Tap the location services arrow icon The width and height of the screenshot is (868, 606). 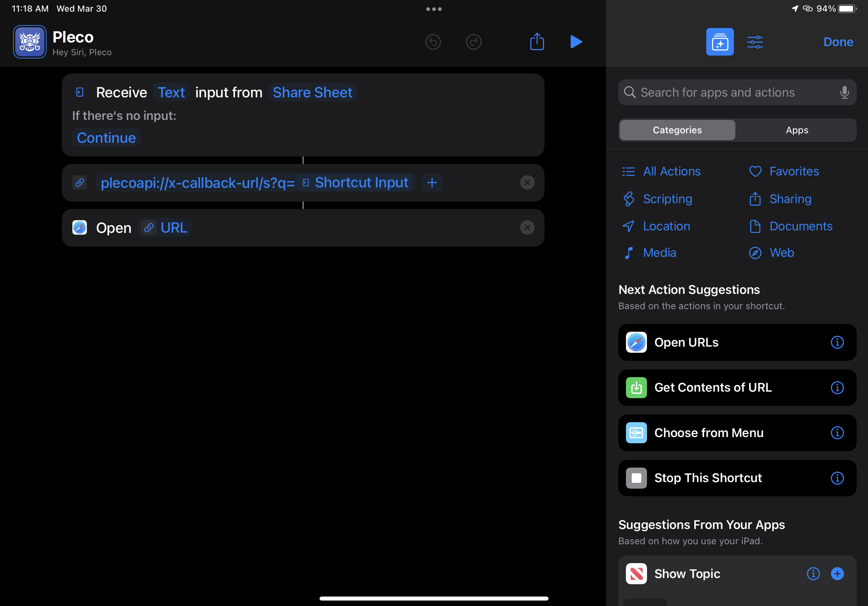coord(795,9)
